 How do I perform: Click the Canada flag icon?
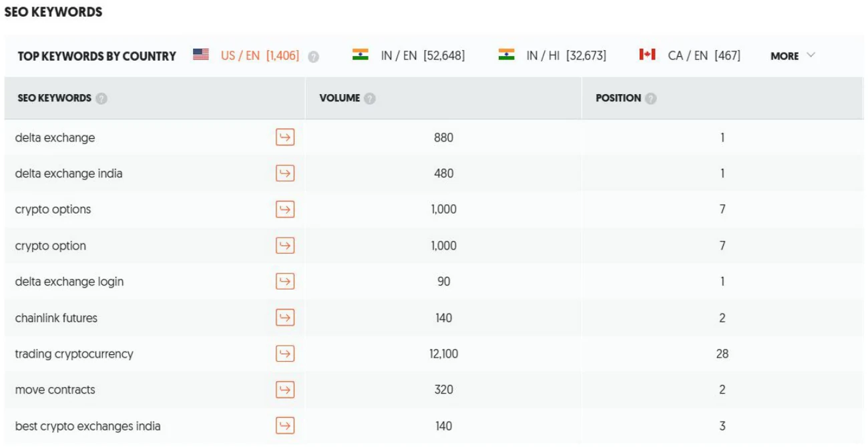click(647, 55)
